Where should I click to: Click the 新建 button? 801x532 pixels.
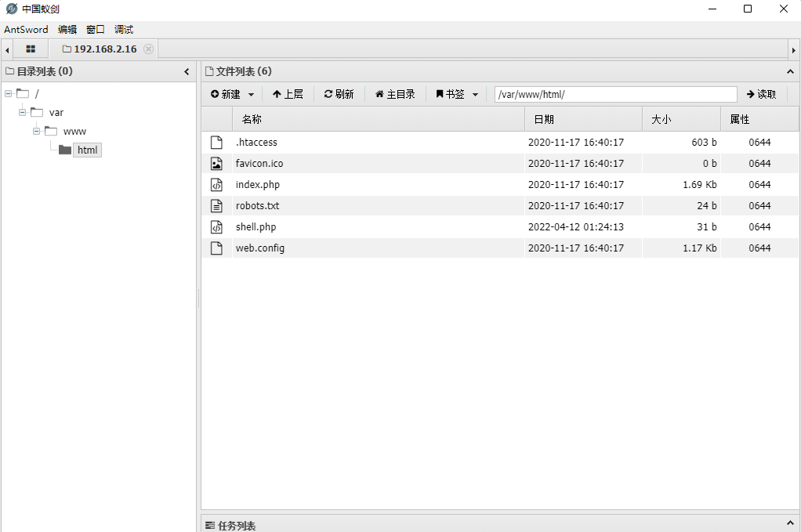pos(226,95)
